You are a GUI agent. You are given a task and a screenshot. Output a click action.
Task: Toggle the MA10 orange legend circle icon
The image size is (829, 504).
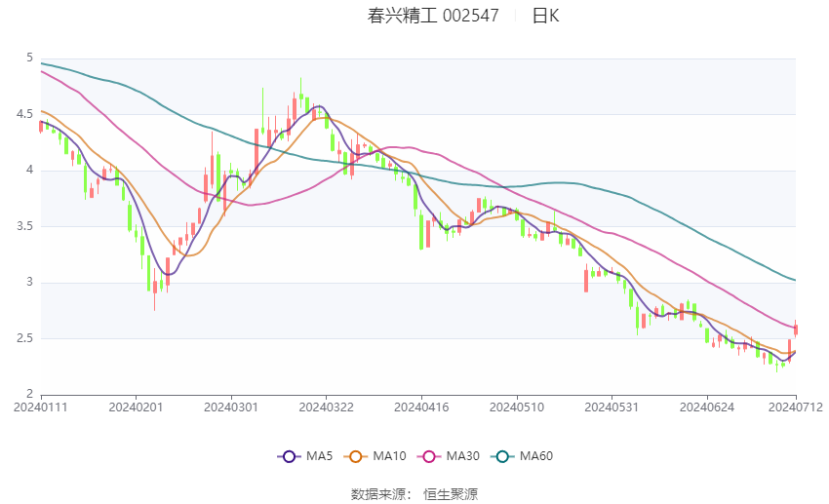(x=355, y=456)
